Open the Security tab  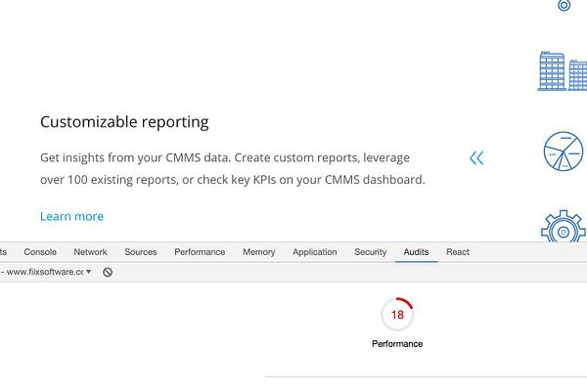point(371,252)
